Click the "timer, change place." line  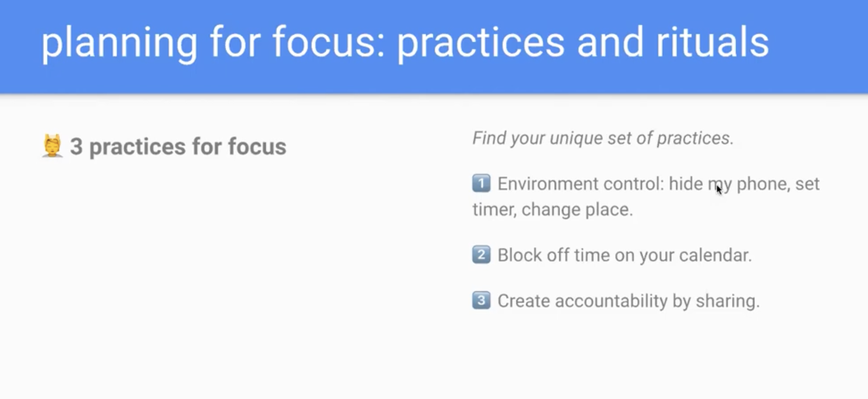553,209
